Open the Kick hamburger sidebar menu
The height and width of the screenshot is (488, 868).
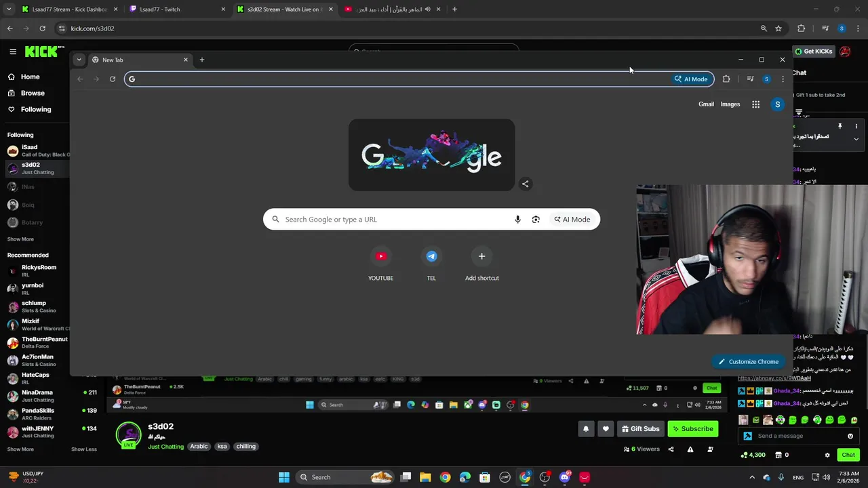pos(13,52)
